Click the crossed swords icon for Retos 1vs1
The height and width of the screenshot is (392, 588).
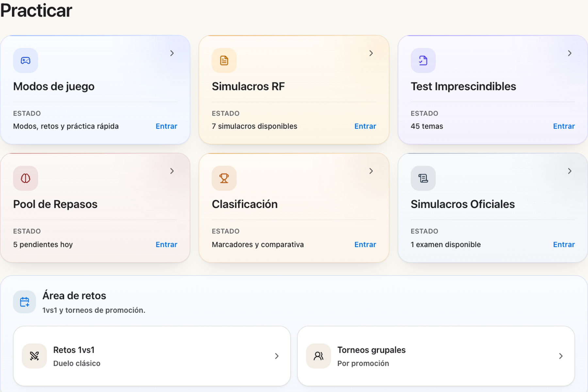34,356
